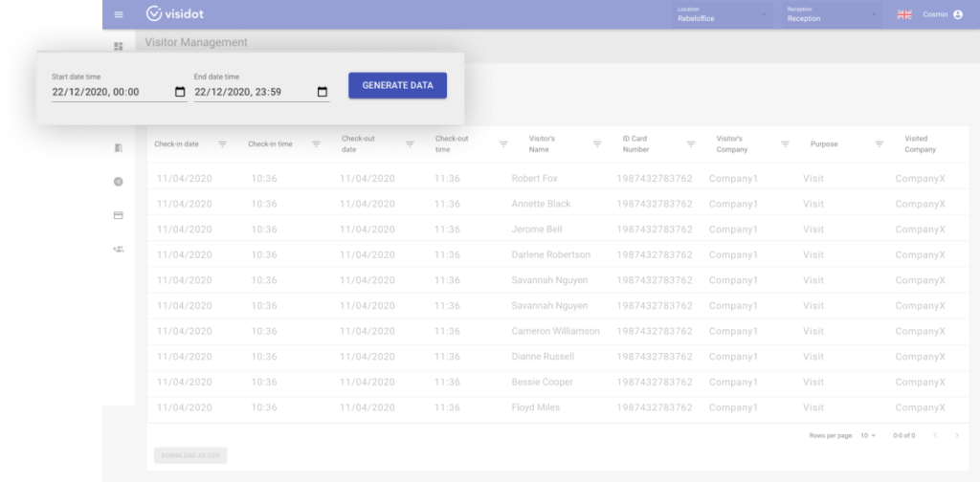The height and width of the screenshot is (482, 980).
Task: Sort by the Check-in date header
Action: pos(176,144)
